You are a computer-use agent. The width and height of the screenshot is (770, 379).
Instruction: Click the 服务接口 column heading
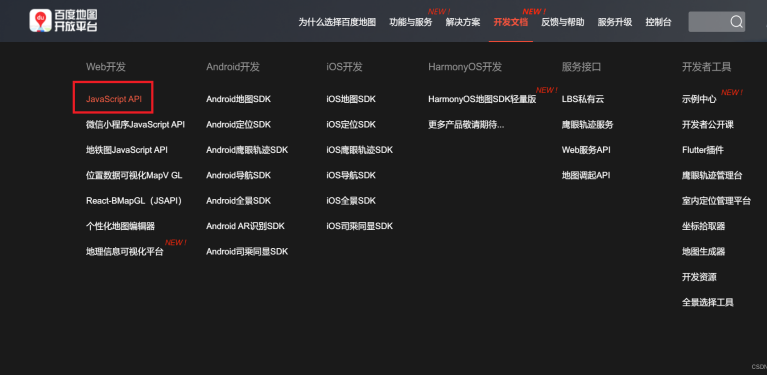581,67
